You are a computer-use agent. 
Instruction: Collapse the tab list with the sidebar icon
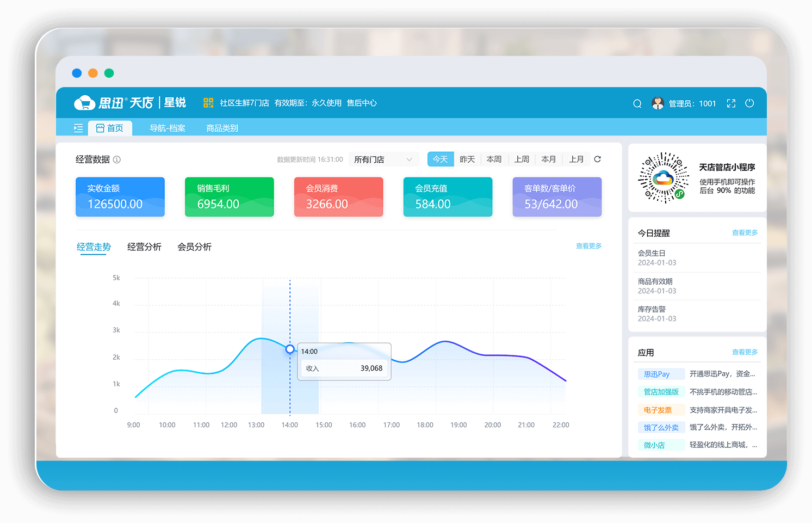[x=78, y=127]
